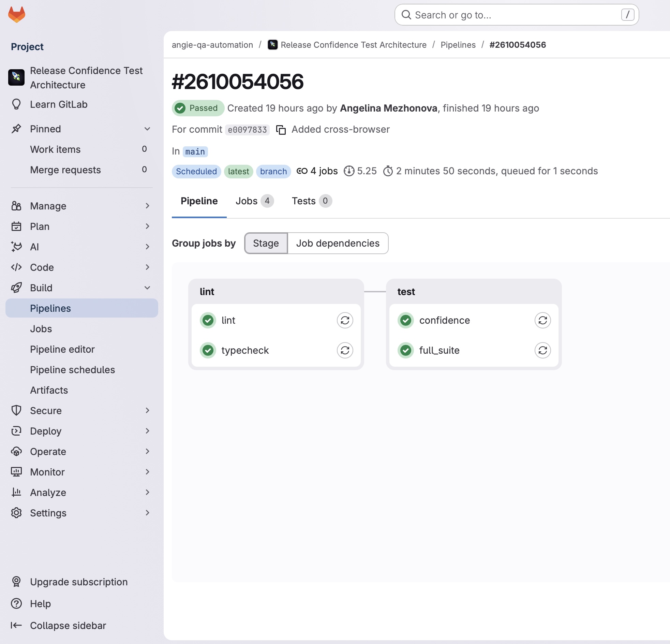Switch to the Tests tab
This screenshot has width=670, height=644.
(311, 201)
